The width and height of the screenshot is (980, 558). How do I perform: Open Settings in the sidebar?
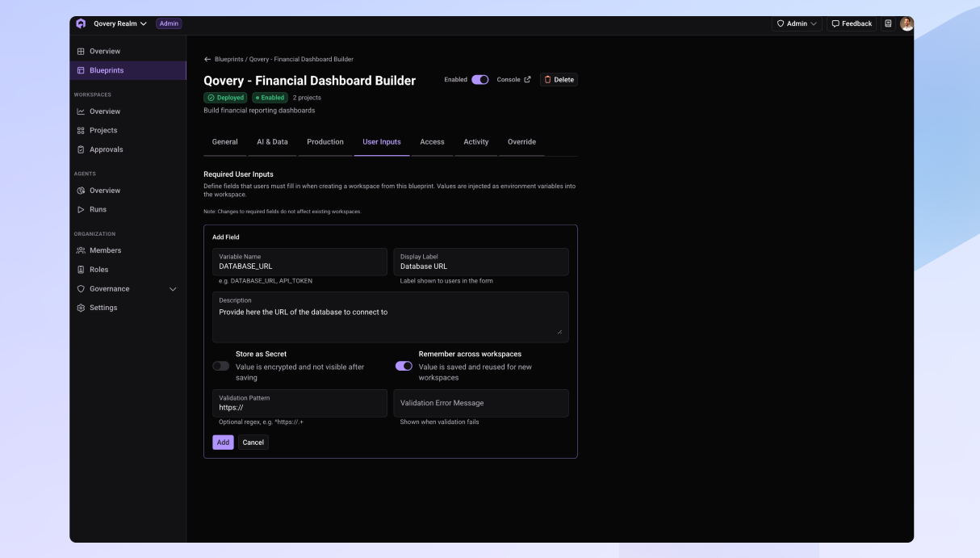[128, 308]
